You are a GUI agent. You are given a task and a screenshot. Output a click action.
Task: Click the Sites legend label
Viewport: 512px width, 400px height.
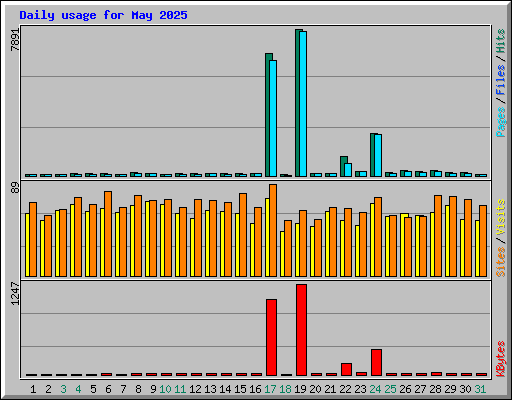pos(501,262)
